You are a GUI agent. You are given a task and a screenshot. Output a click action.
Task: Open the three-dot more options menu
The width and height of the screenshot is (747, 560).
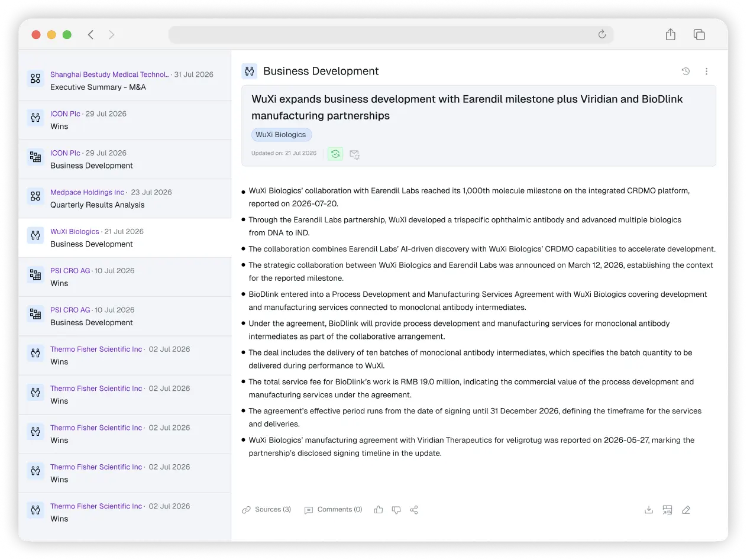[706, 71]
